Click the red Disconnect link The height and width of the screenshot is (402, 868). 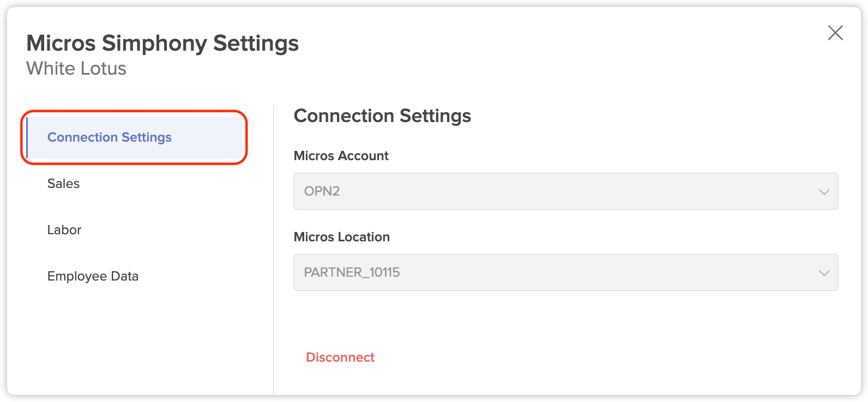click(x=340, y=357)
